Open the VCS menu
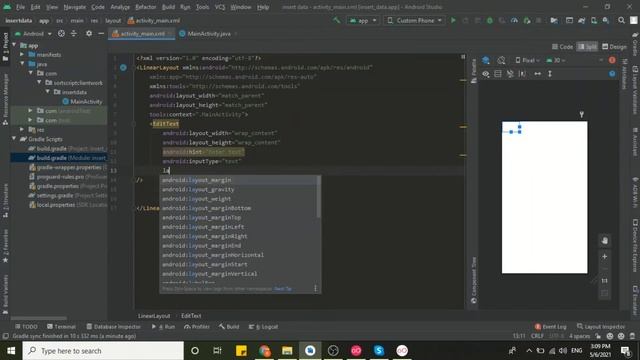This screenshot has width=640, height=360. 220,7
